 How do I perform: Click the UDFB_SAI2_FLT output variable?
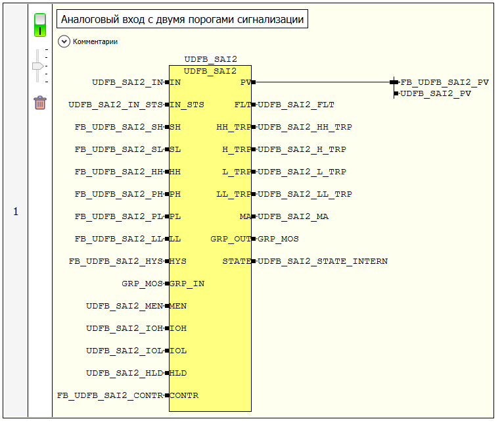(296, 105)
